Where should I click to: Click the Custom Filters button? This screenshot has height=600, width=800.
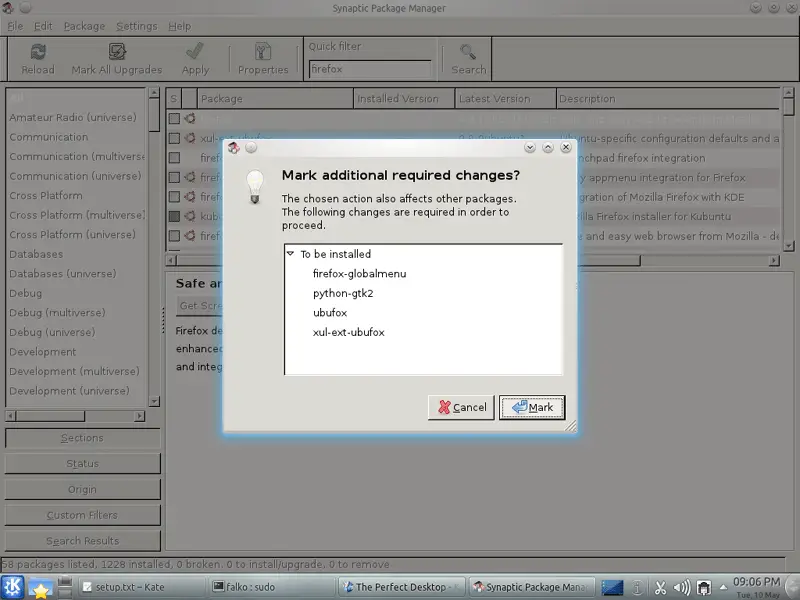pos(83,515)
